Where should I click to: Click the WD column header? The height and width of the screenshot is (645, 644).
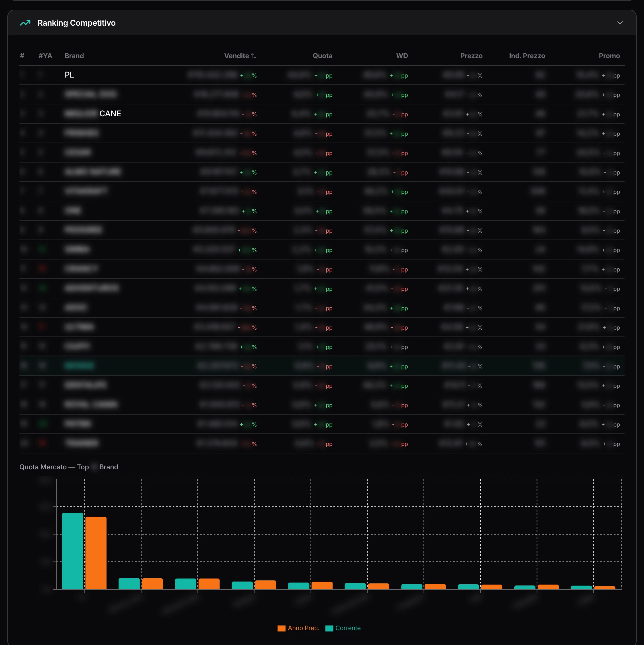[x=402, y=56]
